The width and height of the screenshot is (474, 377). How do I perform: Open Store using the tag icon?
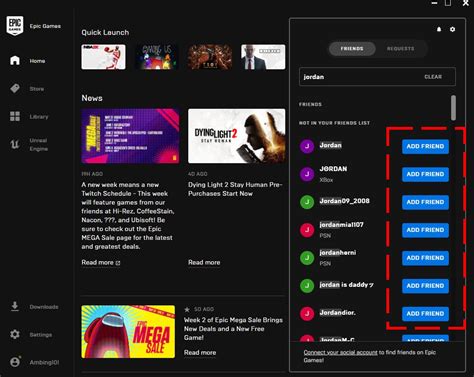[15, 89]
